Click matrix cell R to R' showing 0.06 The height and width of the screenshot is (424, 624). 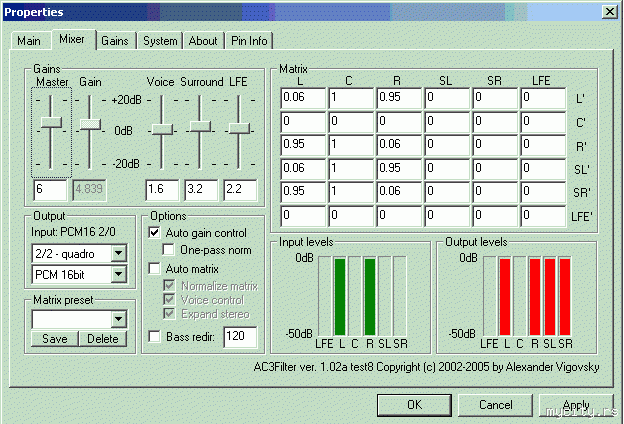click(399, 145)
